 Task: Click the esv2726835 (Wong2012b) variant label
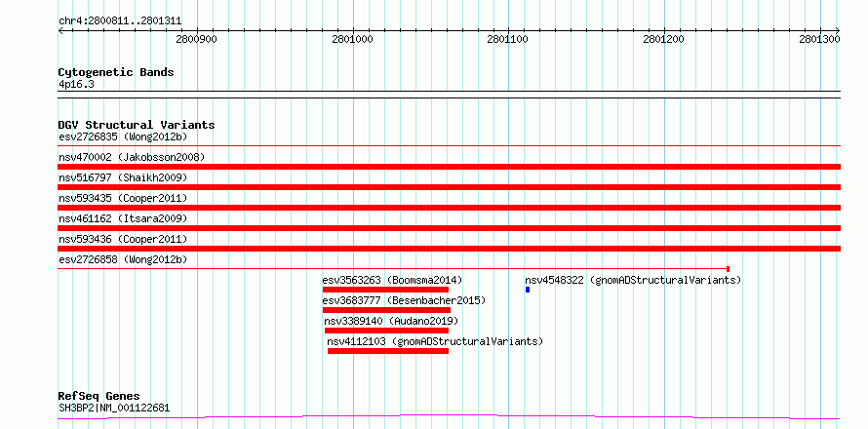point(124,136)
